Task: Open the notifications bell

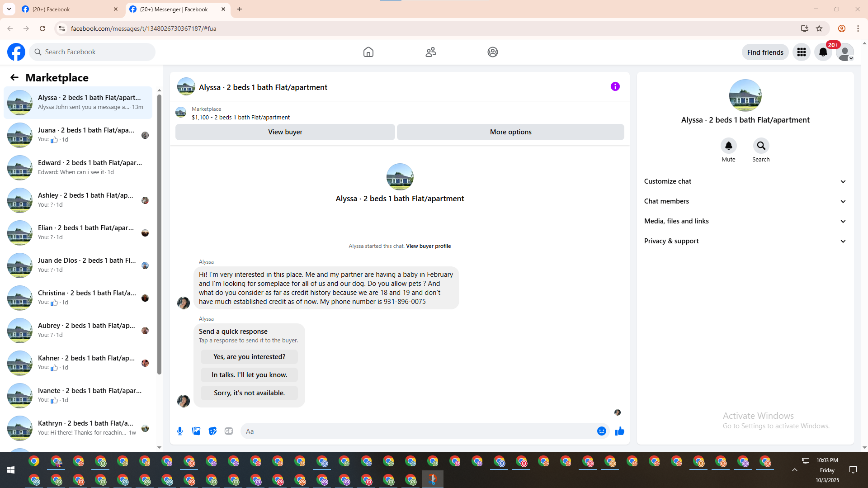Action: (x=823, y=52)
